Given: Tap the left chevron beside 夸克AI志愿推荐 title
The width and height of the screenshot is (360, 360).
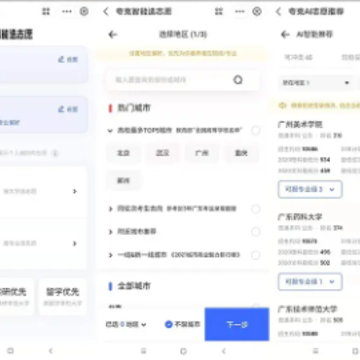Looking at the screenshot, I should pyautogui.click(x=278, y=12).
